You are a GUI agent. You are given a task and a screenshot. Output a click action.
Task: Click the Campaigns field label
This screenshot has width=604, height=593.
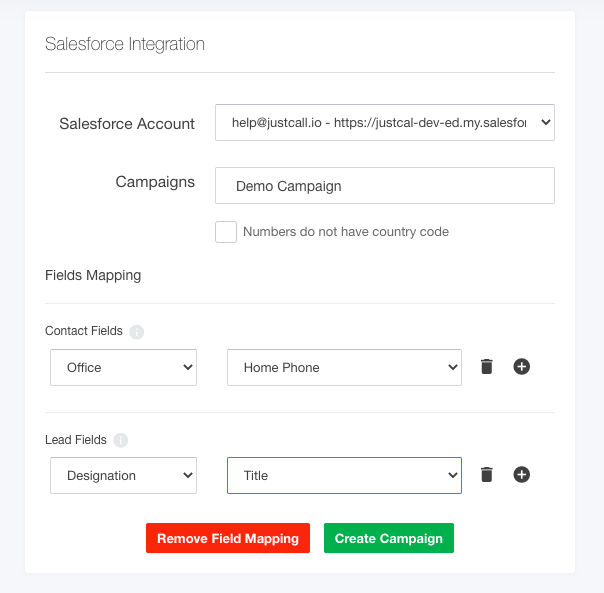tap(155, 182)
